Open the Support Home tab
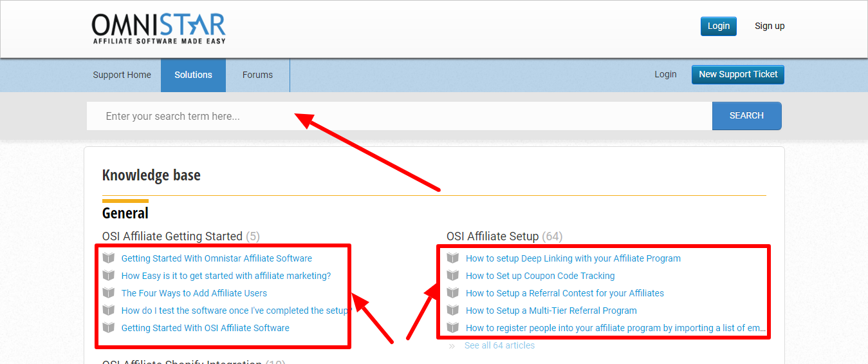 (122, 75)
